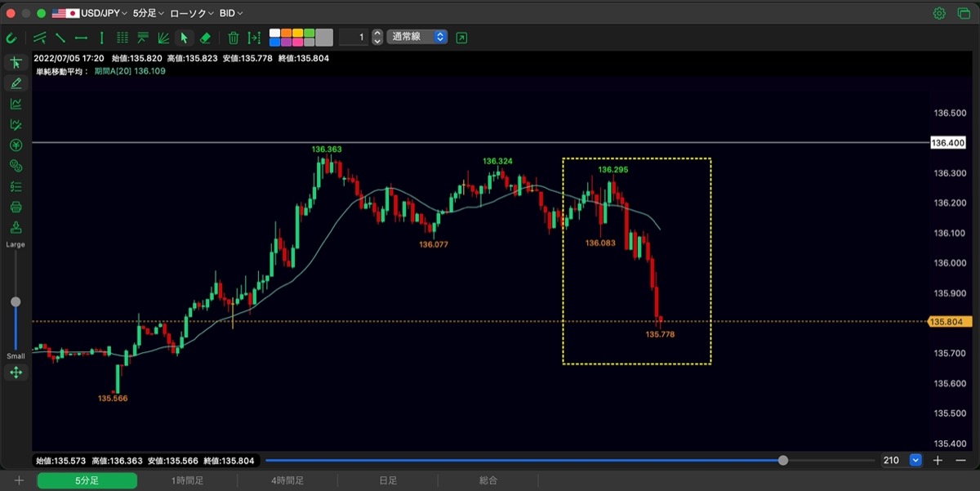The width and height of the screenshot is (980, 491).
Task: Click the crosshair cursor icon in sidebar
Action: coord(16,63)
